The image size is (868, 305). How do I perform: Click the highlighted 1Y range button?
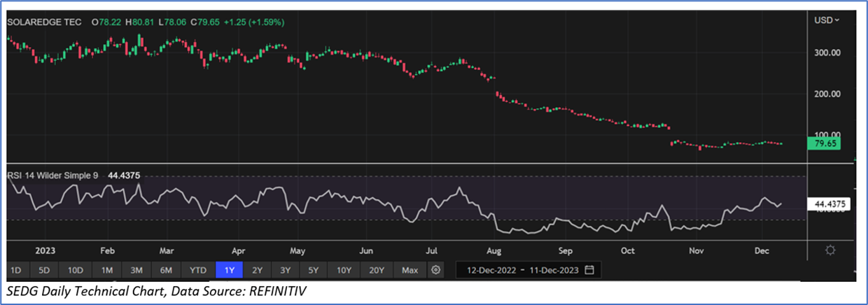coord(229,269)
